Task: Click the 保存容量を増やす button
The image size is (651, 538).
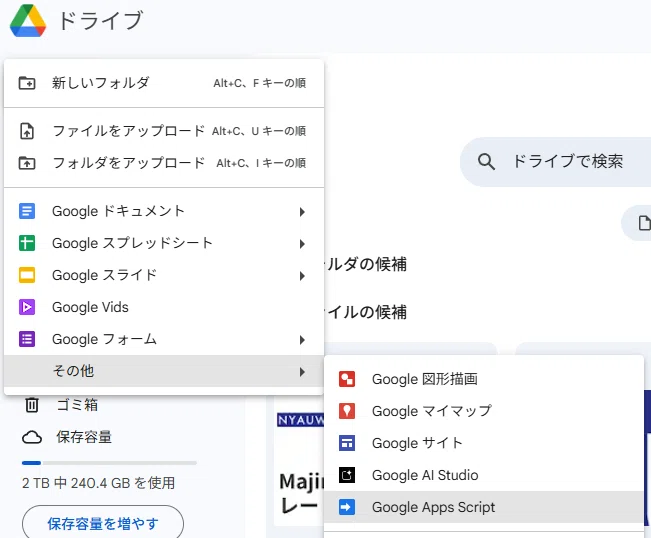Action: pos(103,522)
